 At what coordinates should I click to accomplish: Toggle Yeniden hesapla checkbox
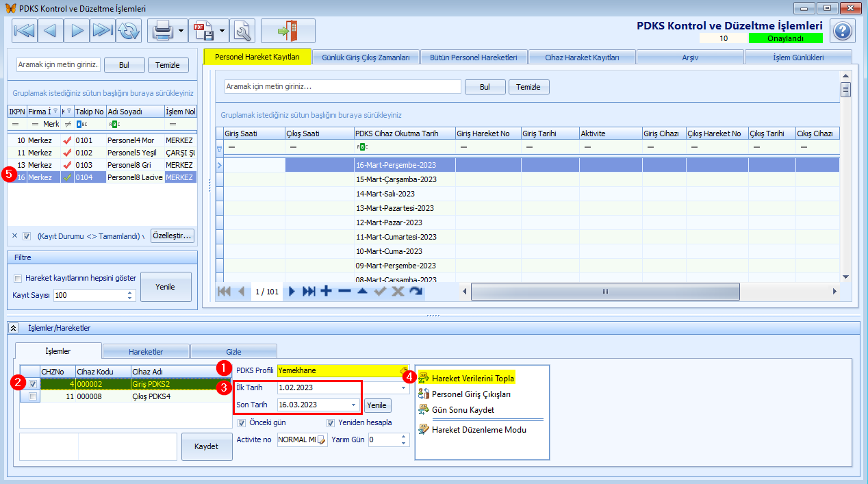(x=330, y=422)
